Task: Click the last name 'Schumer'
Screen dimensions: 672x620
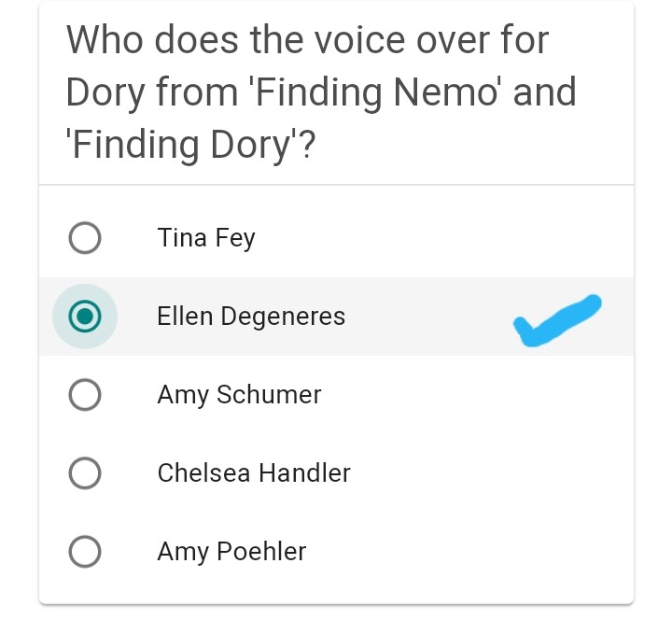Action: (269, 395)
